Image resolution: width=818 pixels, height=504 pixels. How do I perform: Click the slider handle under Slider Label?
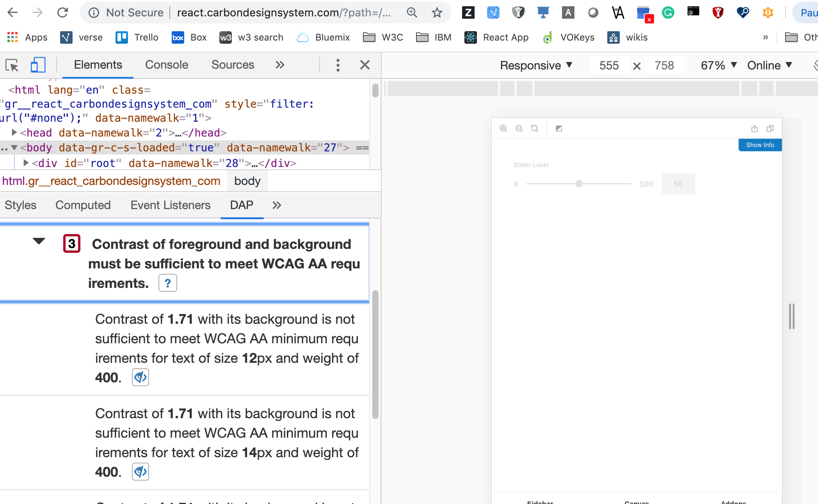click(x=579, y=183)
